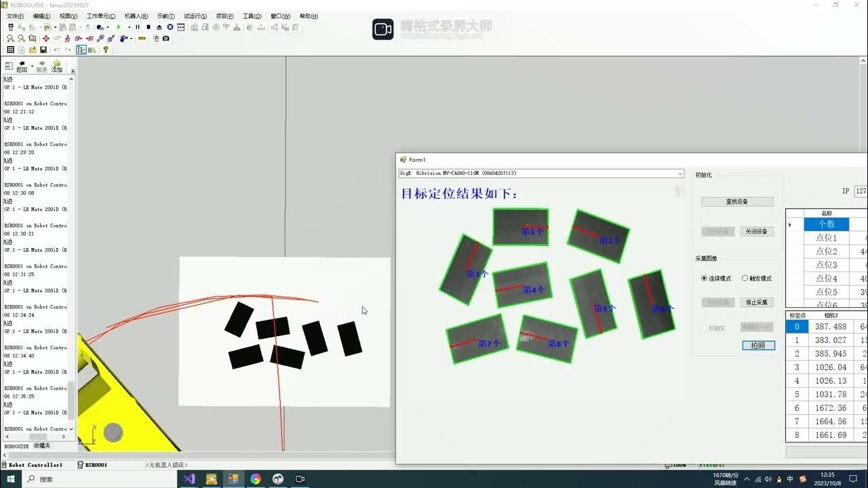The height and width of the screenshot is (488, 868).
Task: Click the new document icon
Action: pyautogui.click(x=21, y=49)
